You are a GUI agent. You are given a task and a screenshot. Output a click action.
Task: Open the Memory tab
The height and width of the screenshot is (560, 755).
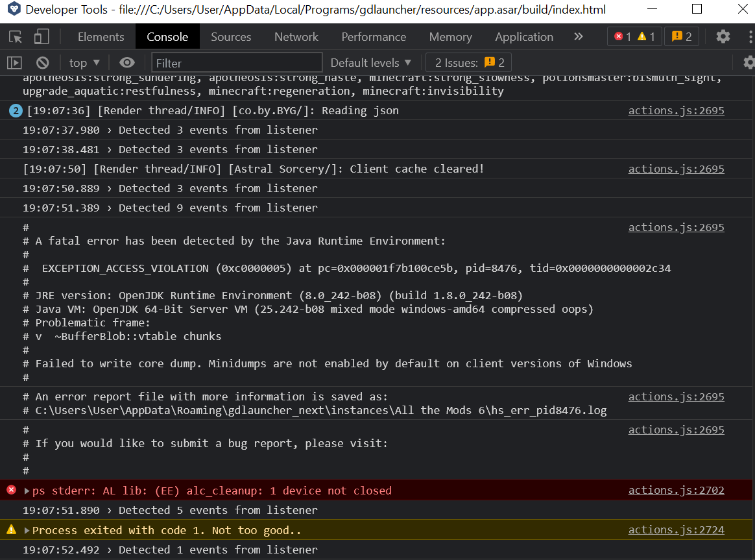click(450, 36)
